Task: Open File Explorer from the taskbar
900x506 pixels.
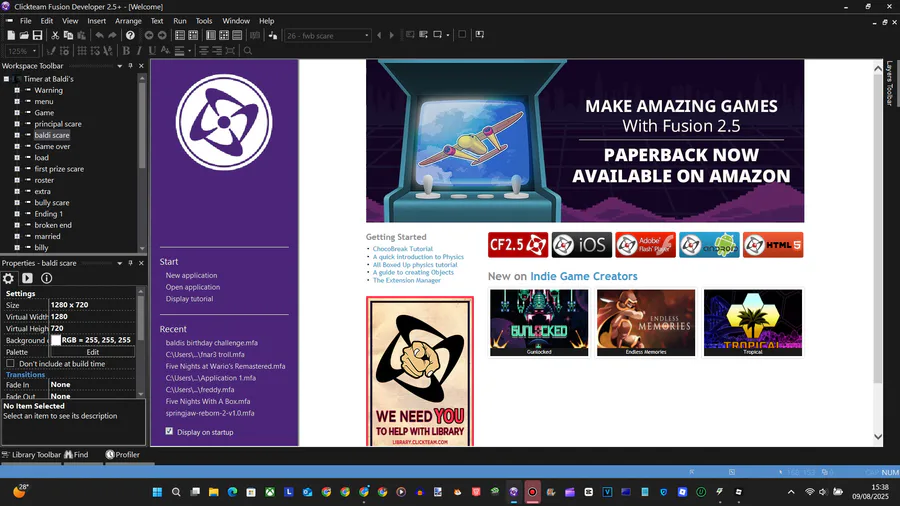Action: (214, 492)
